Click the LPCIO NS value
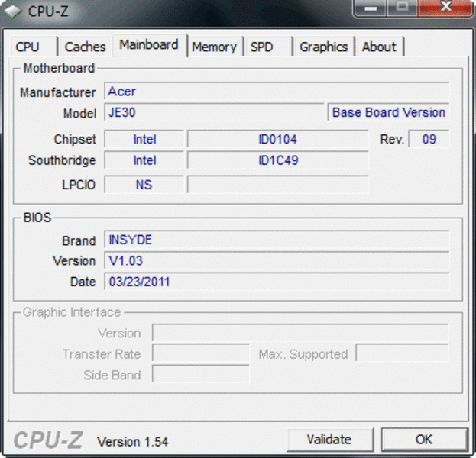Viewport: 476px width, 458px height. pyautogui.click(x=144, y=185)
